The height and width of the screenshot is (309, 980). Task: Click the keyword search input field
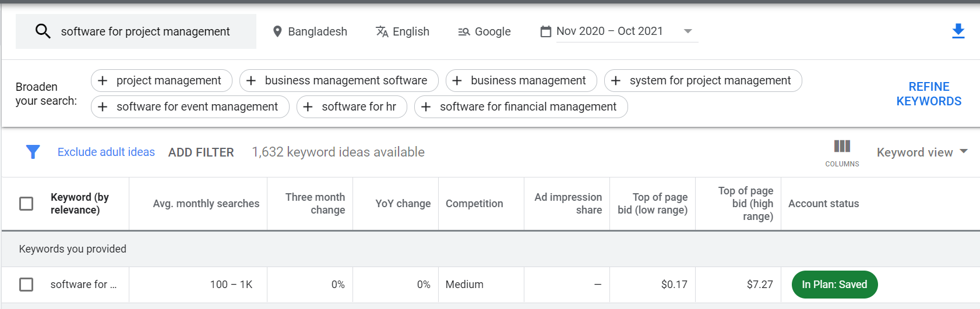pyautogui.click(x=136, y=31)
